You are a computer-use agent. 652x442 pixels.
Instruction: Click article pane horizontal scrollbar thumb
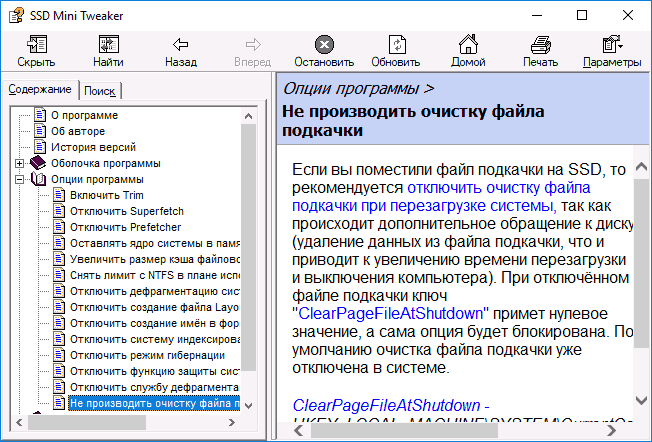tap(404, 430)
